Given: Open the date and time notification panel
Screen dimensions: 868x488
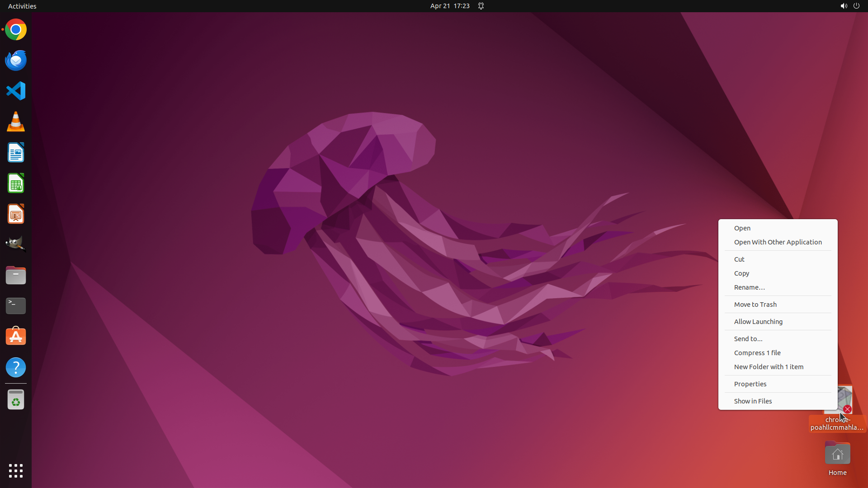Looking at the screenshot, I should (x=449, y=6).
